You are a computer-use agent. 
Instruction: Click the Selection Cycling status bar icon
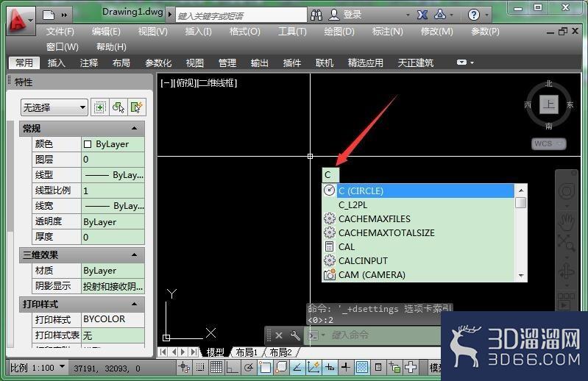click(x=394, y=367)
